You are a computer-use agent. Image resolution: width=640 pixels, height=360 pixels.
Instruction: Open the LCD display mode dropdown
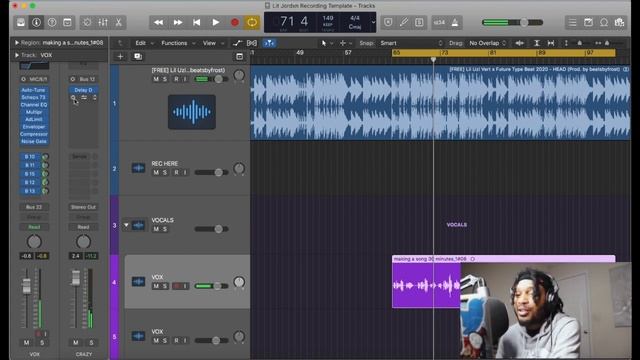(373, 22)
